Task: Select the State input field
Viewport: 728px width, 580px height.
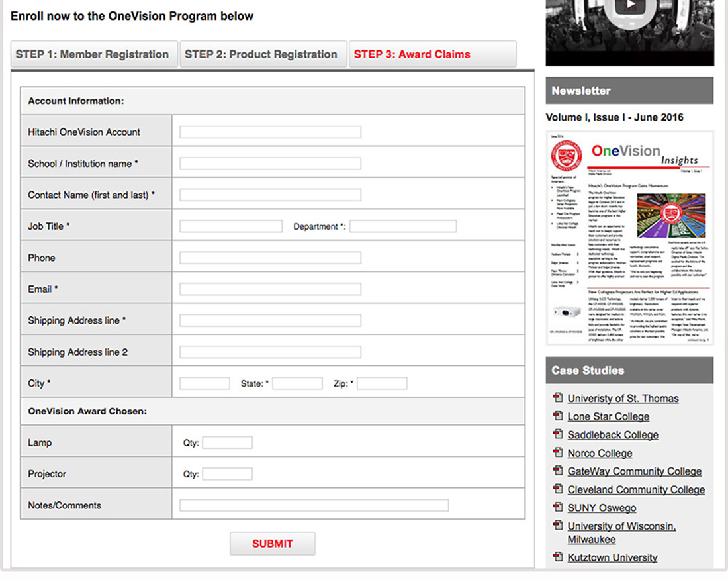Action: click(x=297, y=383)
